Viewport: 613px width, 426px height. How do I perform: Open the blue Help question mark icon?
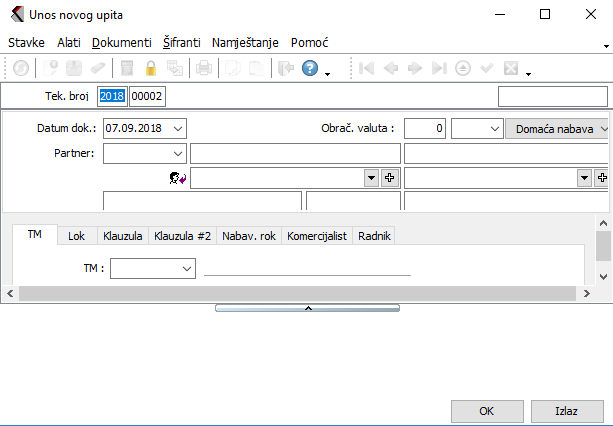[x=310, y=69]
